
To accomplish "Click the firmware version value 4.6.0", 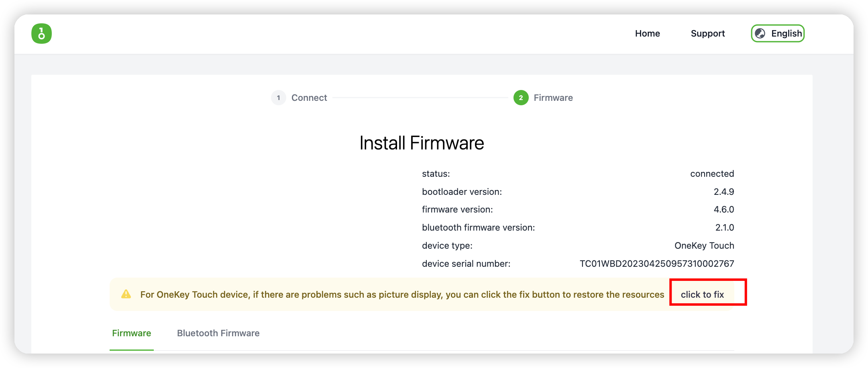I will click(723, 209).
